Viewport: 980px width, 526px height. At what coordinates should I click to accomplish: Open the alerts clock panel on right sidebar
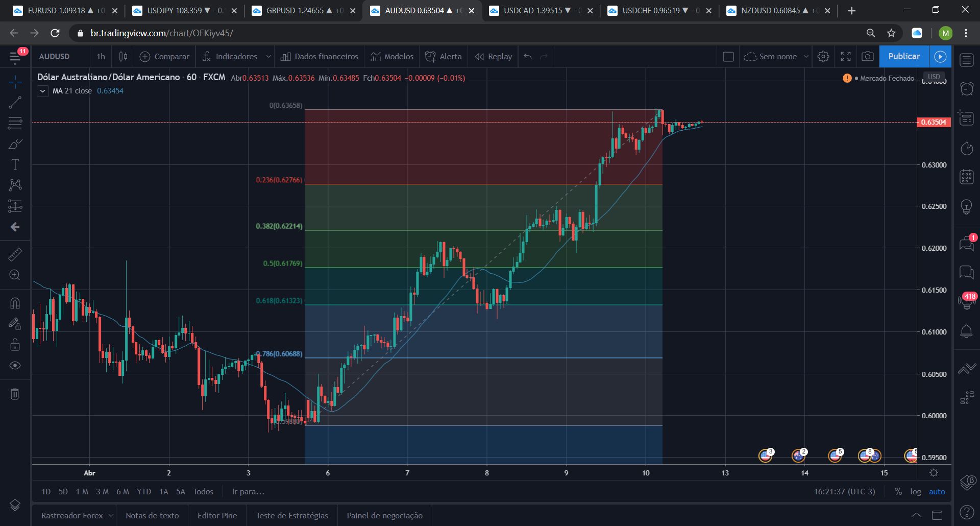point(966,88)
